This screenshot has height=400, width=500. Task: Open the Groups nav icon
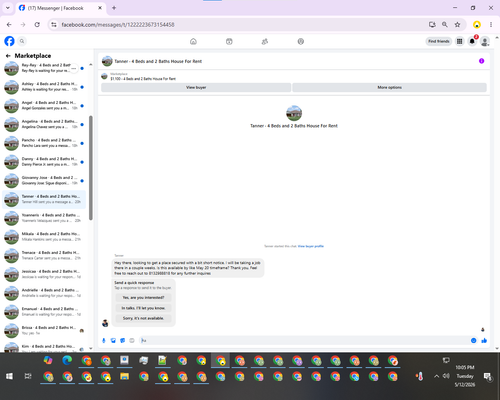[265, 41]
